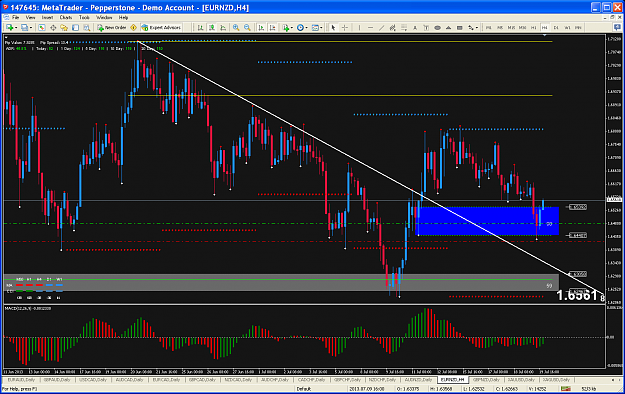Select the Rectangle drawing tool
The height and width of the screenshot is (394, 625).
point(460,28)
